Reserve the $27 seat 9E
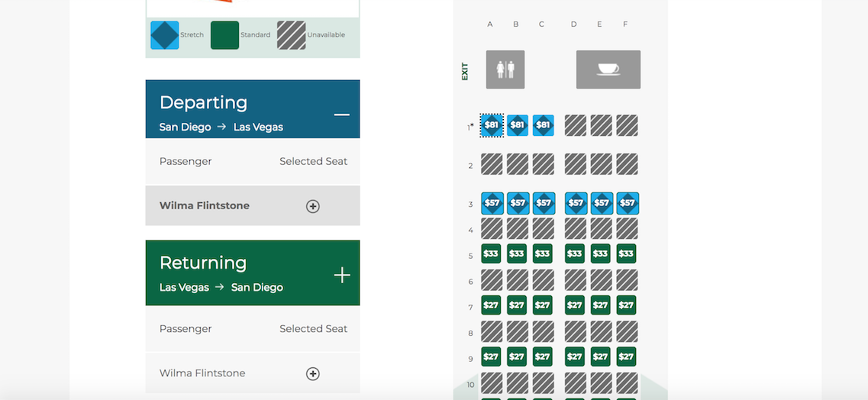The image size is (868, 400). click(600, 356)
